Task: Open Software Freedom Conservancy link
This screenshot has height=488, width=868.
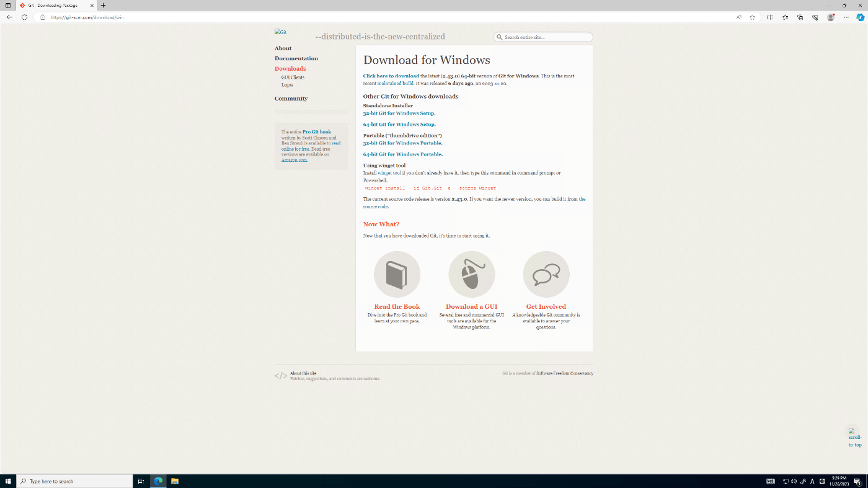Action: [x=565, y=373]
